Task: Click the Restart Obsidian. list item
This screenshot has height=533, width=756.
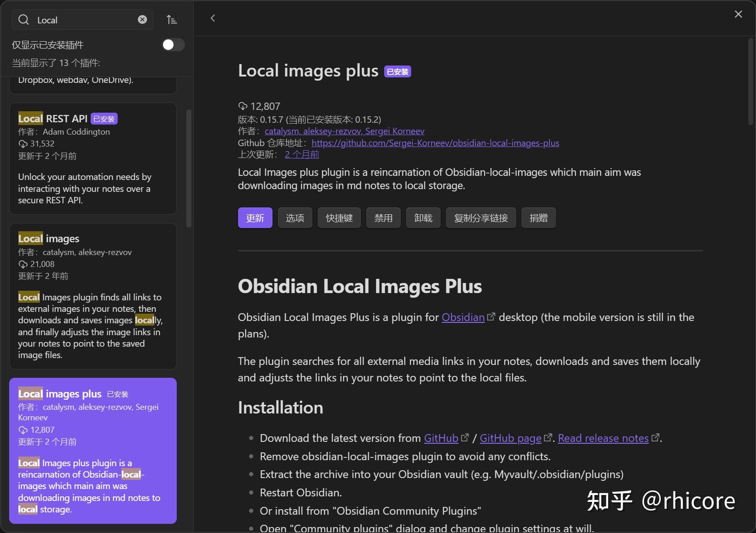Action: 301,493
